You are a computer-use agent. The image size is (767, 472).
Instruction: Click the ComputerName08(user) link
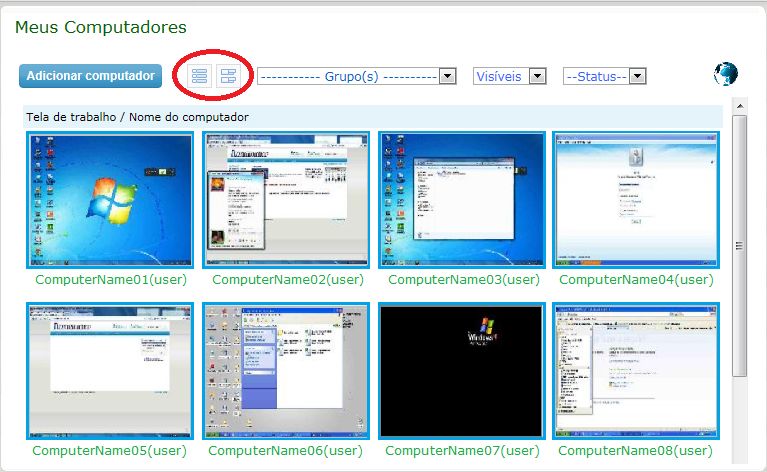pos(635,450)
